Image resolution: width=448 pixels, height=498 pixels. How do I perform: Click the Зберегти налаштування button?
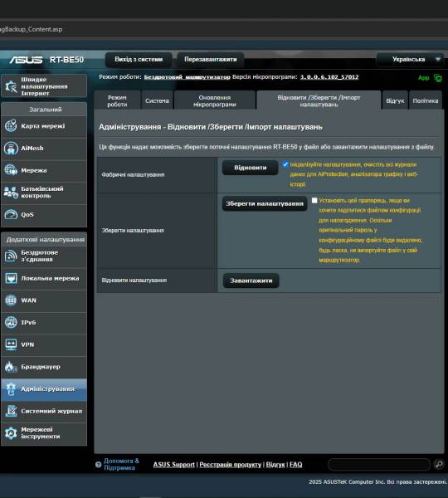point(265,203)
